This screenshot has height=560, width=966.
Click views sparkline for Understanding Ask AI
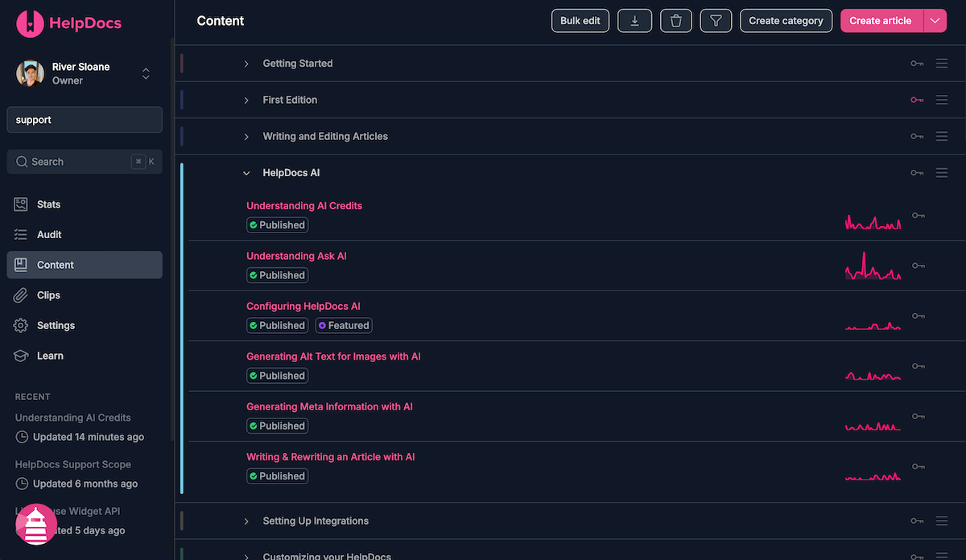873,266
